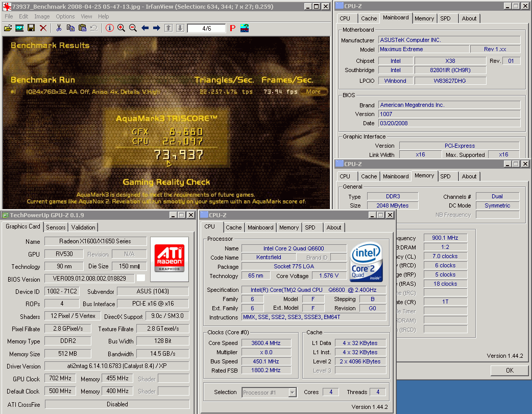Click the Maximus Extreme model field
Viewport: 532px width, 414px height.
pos(424,49)
